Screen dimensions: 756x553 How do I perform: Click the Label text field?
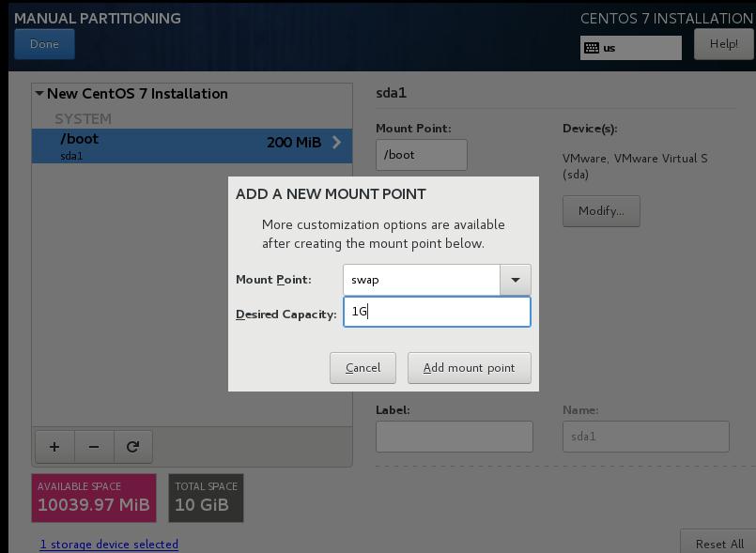454,437
